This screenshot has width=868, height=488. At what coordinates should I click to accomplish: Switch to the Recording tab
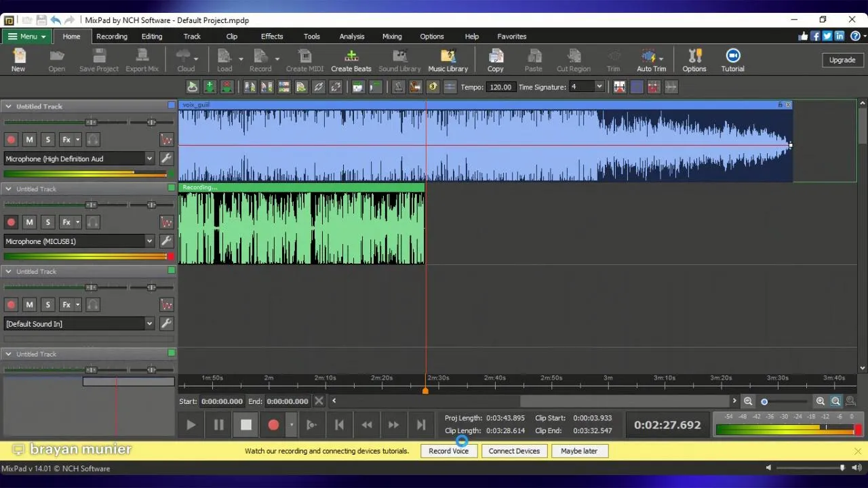pos(112,36)
